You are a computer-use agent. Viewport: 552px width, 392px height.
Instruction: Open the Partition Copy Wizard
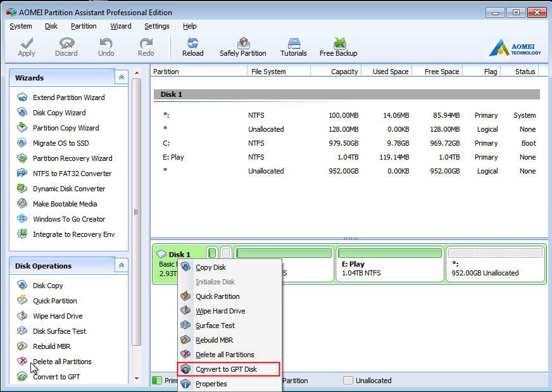coord(58,128)
